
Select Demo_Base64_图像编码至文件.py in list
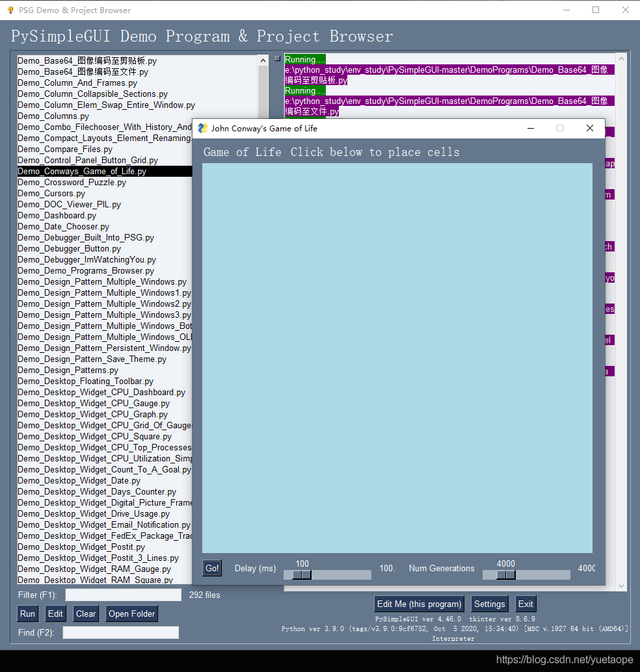83,72
